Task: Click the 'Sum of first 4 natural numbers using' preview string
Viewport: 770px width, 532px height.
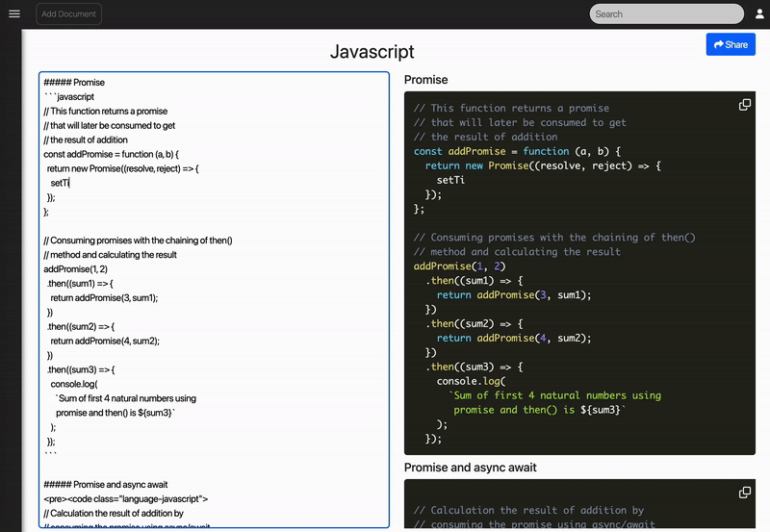Action: pyautogui.click(x=555, y=395)
